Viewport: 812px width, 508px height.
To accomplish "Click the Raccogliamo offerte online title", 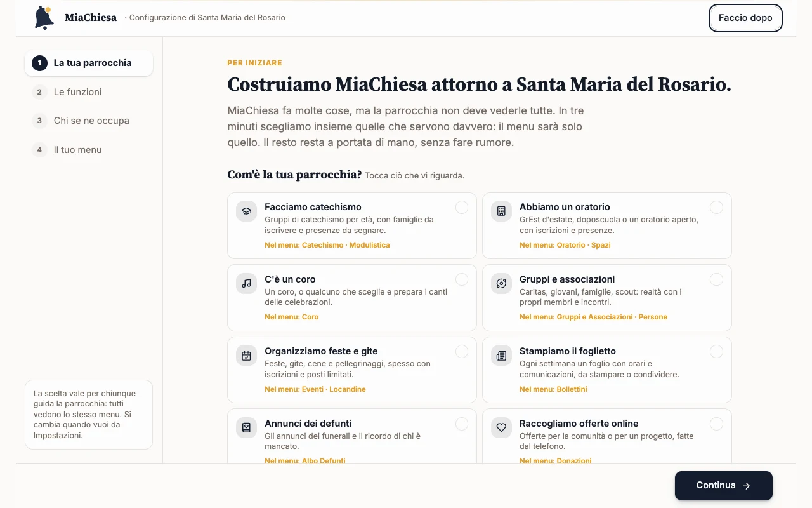I will (579, 424).
